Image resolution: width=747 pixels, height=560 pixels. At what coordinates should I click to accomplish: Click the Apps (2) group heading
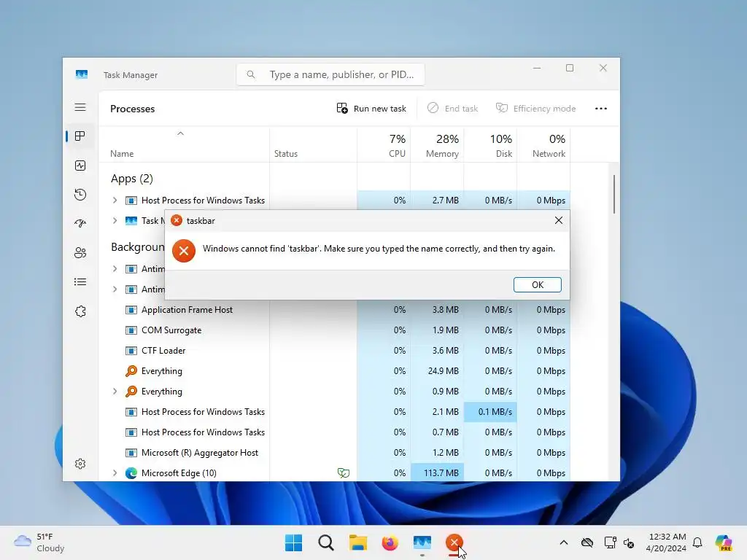tap(132, 179)
